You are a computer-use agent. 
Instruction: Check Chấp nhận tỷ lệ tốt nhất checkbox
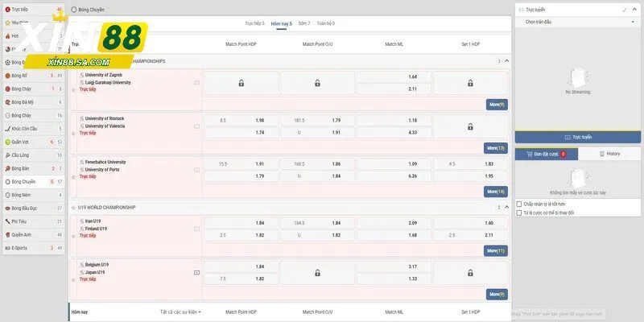(519, 204)
